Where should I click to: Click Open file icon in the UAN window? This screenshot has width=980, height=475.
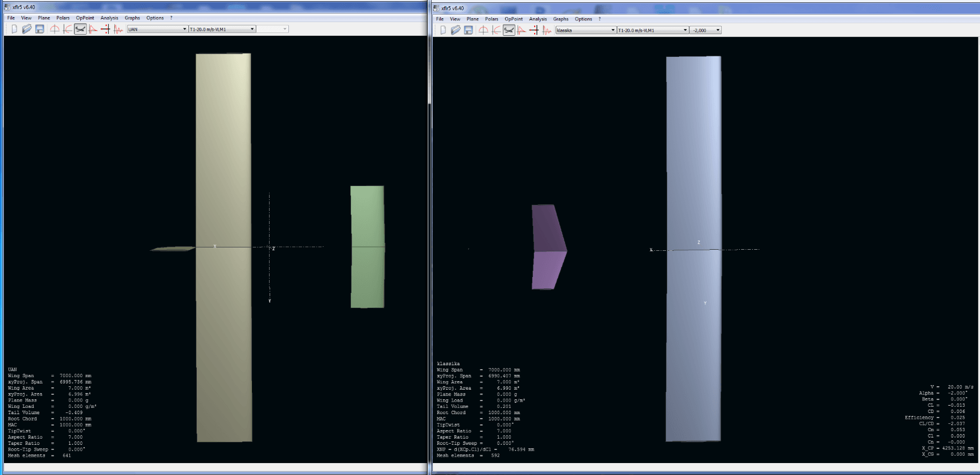tap(27, 29)
